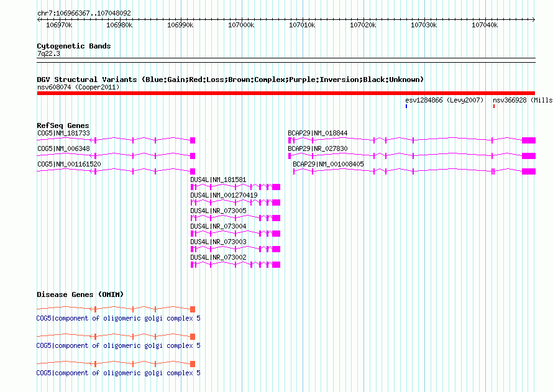Click DUS4L NM_181581 terminal exon block
The height and width of the screenshot is (392, 553).
pyautogui.click(x=276, y=187)
